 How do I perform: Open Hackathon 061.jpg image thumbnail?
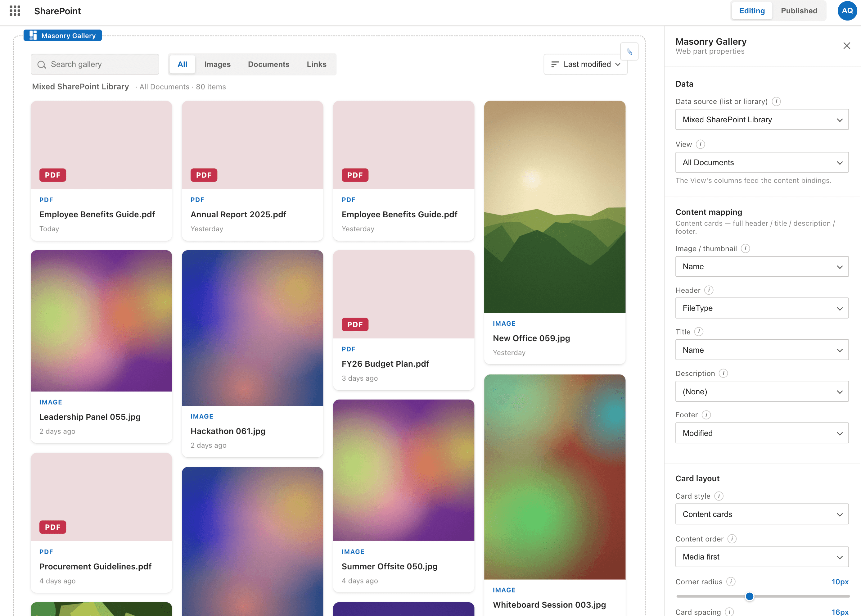(x=253, y=328)
